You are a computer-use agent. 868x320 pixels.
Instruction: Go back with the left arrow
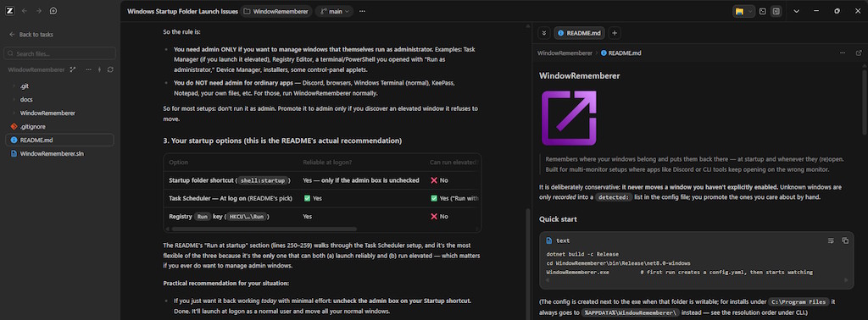tap(25, 10)
